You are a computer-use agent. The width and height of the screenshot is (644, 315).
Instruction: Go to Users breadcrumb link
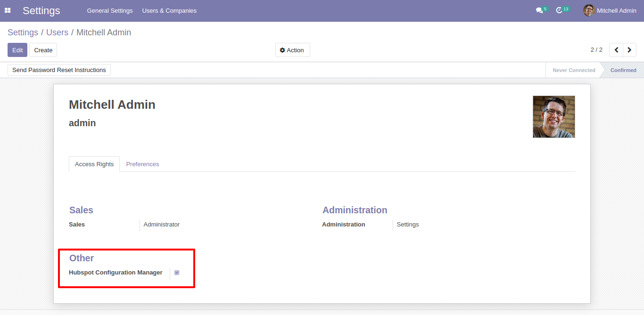(57, 32)
